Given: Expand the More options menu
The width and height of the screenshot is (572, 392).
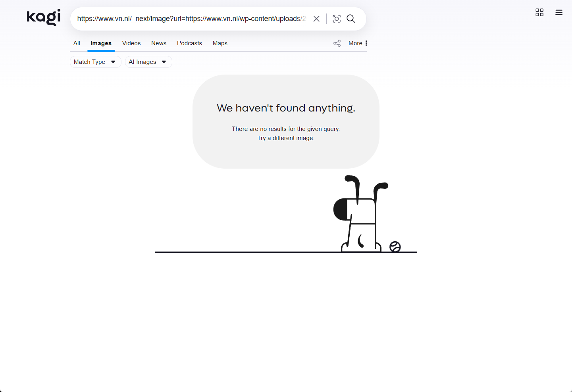Looking at the screenshot, I should [x=358, y=43].
